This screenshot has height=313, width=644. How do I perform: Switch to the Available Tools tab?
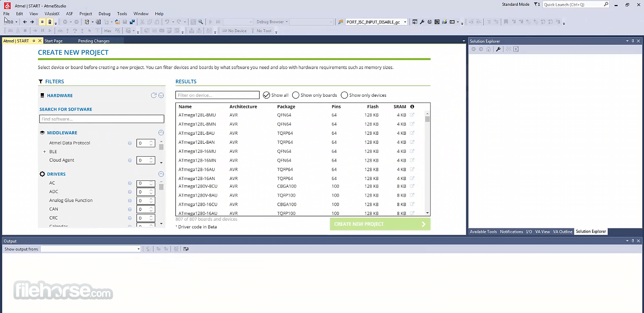[483, 232]
